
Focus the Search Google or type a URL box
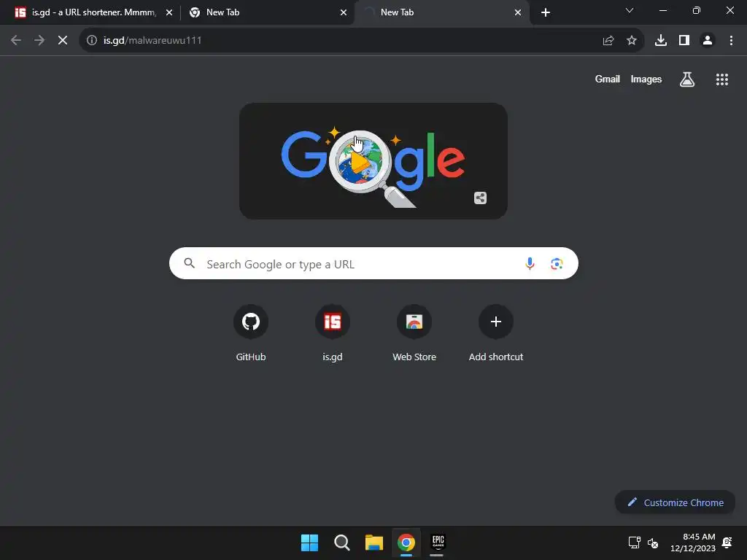[x=373, y=263]
